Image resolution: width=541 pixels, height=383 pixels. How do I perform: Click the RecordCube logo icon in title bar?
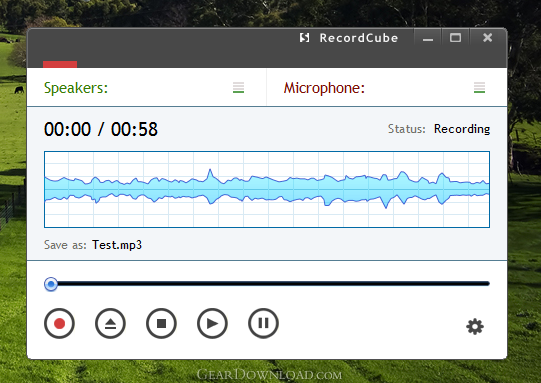click(x=304, y=38)
